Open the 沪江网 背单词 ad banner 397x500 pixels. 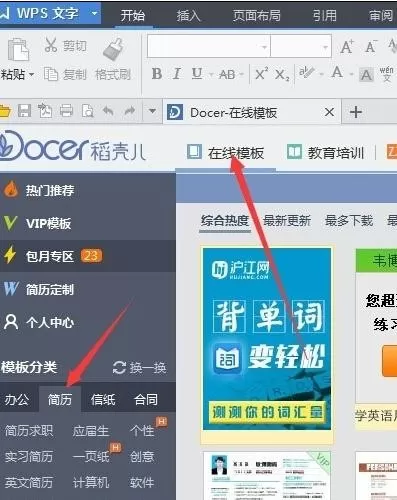[267, 339]
